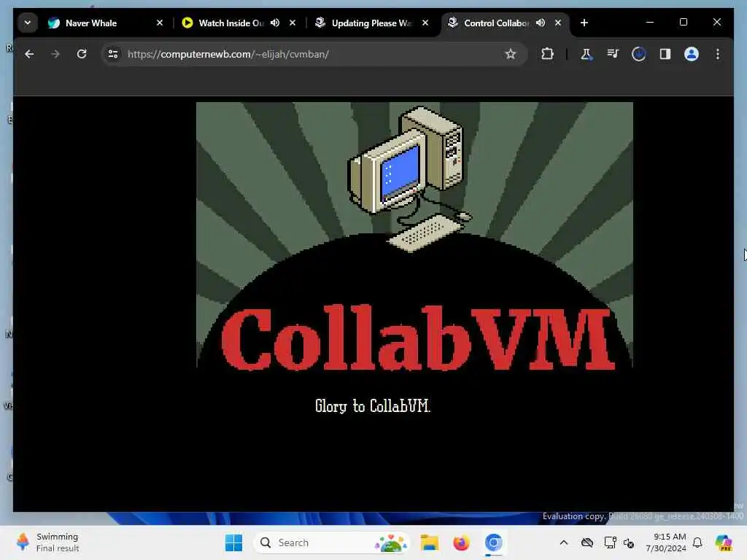Open Chromium from taskbar

494,542
